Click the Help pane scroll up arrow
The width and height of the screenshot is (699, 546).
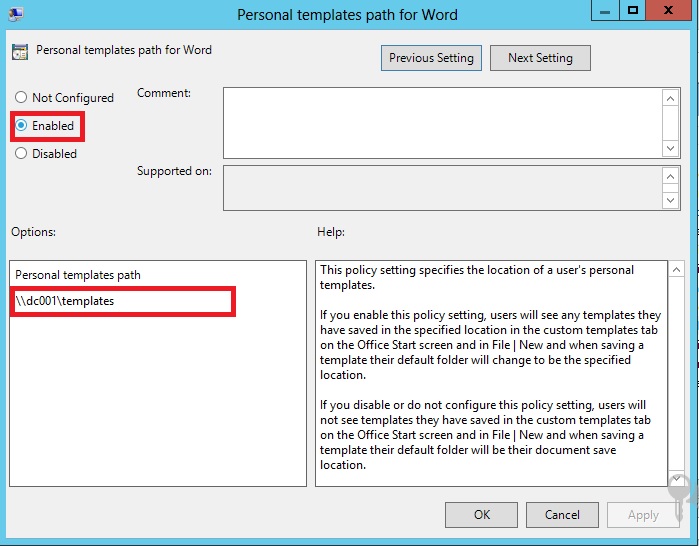pyautogui.click(x=676, y=269)
